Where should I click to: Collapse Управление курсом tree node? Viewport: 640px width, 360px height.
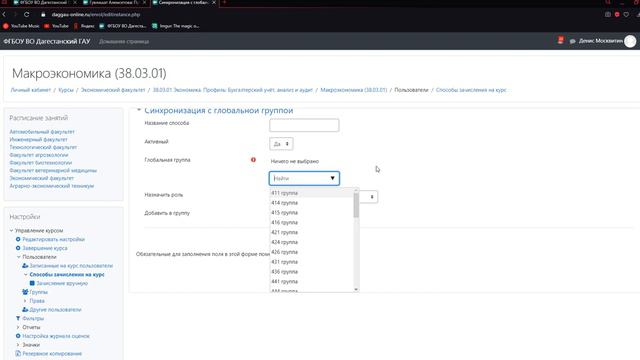tap(11, 231)
